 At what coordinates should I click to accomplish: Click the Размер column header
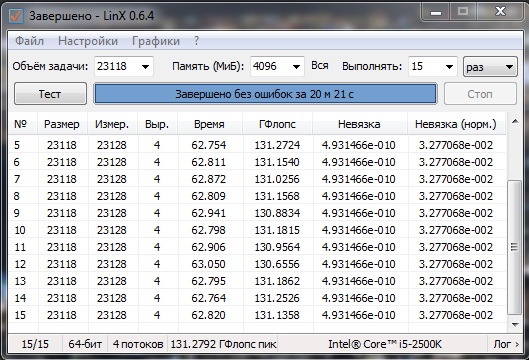tap(62, 124)
